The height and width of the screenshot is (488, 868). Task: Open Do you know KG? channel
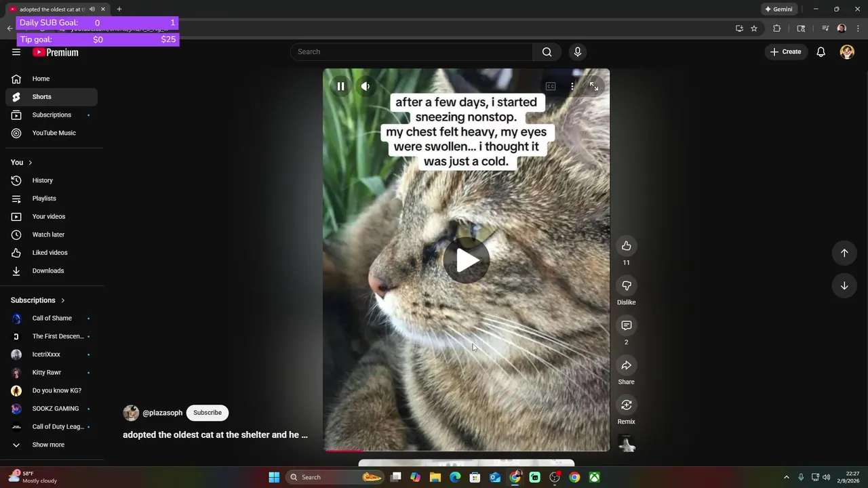point(52,390)
